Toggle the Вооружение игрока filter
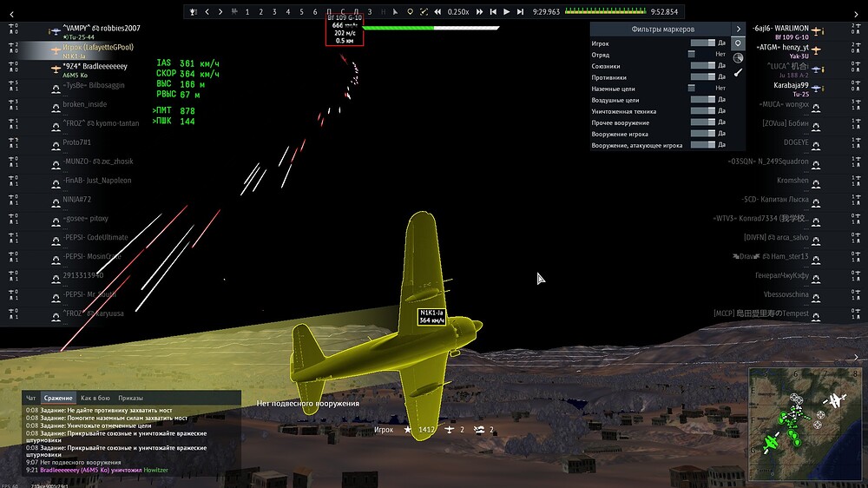Viewport: 868px width, 488px height. (703, 134)
